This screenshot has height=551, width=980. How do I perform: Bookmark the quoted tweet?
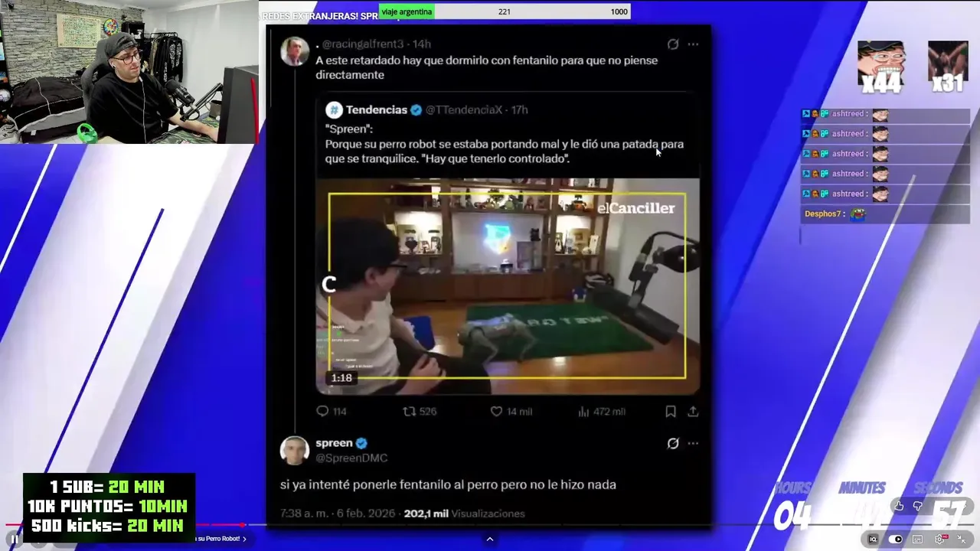click(x=671, y=411)
